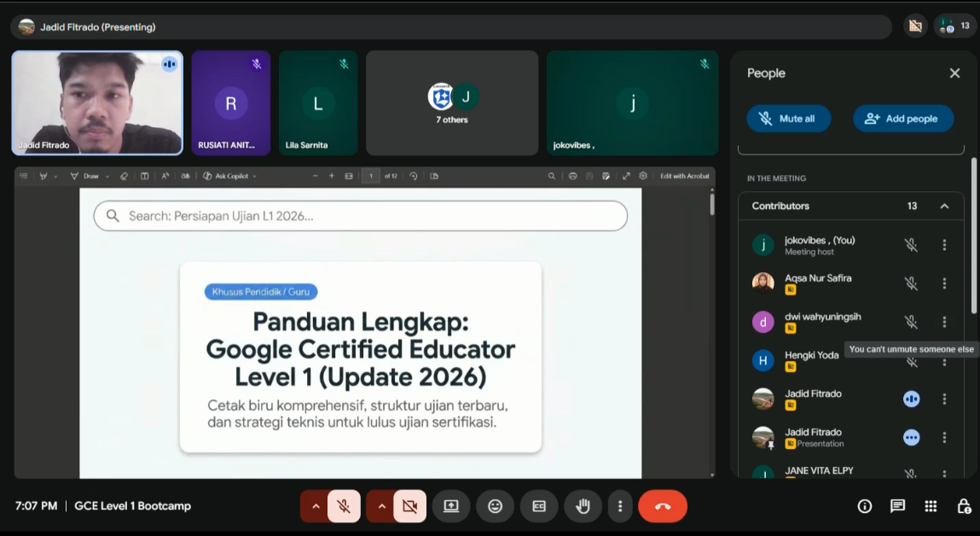The image size is (980, 536).
Task: Turn on closed captions
Action: tap(539, 506)
